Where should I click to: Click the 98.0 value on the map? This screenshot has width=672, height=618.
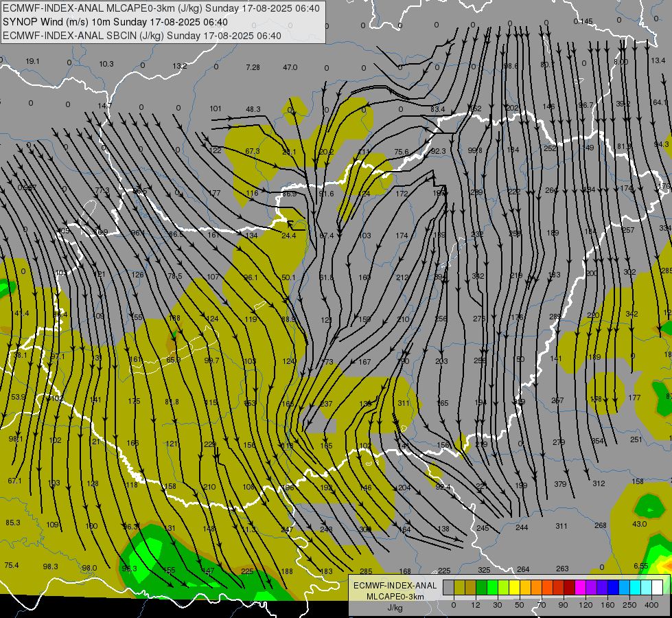click(89, 569)
